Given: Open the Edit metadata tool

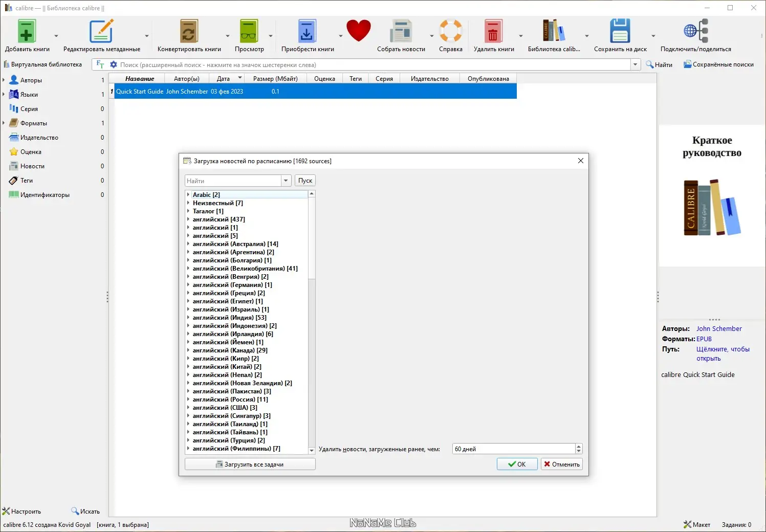Looking at the screenshot, I should coord(101,31).
